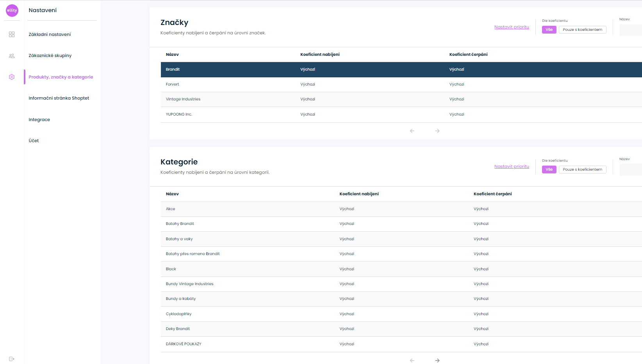
Task: Open Základní nastavení menu item
Action: coord(50,34)
